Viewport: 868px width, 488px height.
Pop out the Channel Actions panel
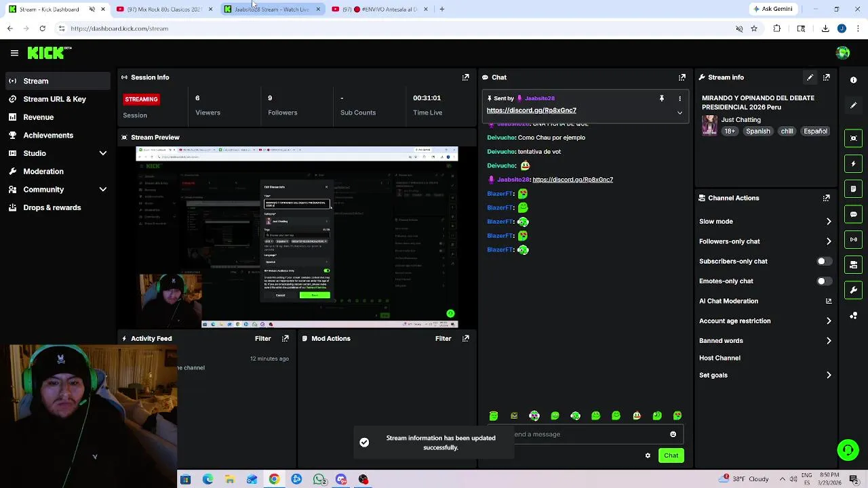[826, 198]
